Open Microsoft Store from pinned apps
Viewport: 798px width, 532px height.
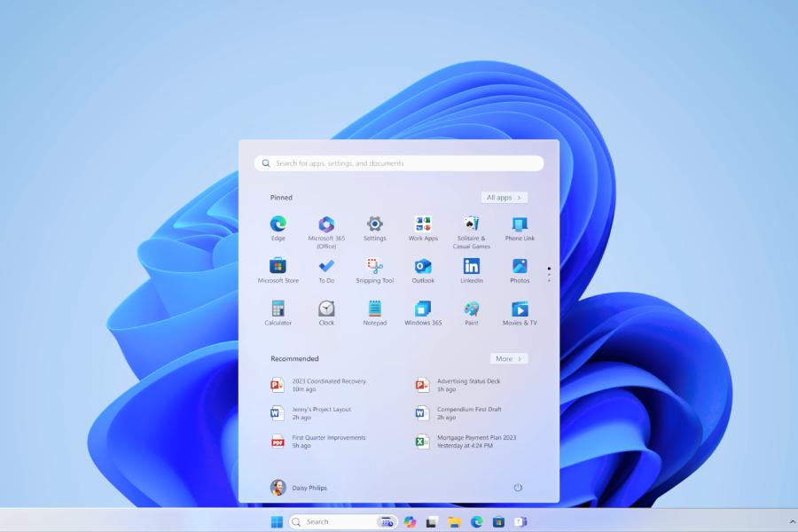point(278,270)
